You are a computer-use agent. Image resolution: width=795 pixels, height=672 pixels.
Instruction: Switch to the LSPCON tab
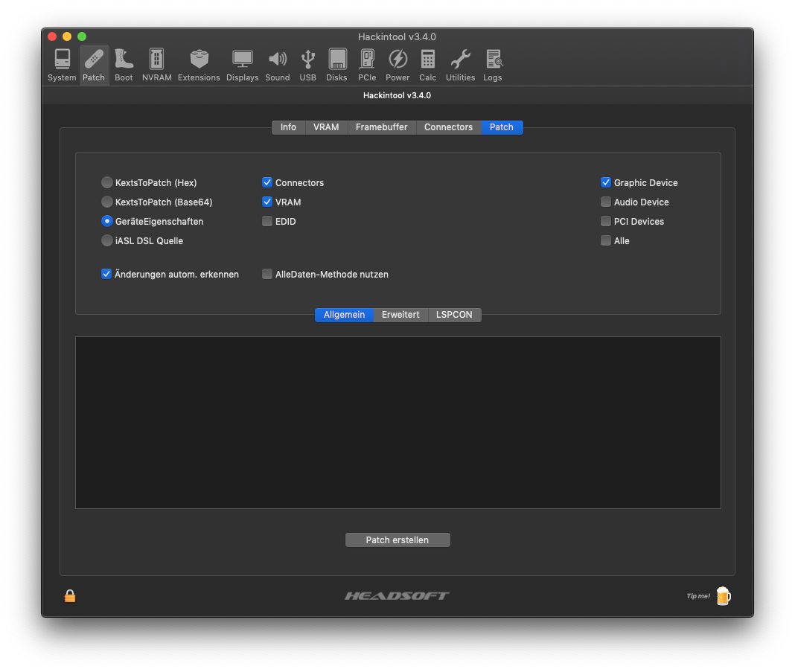[x=454, y=315]
